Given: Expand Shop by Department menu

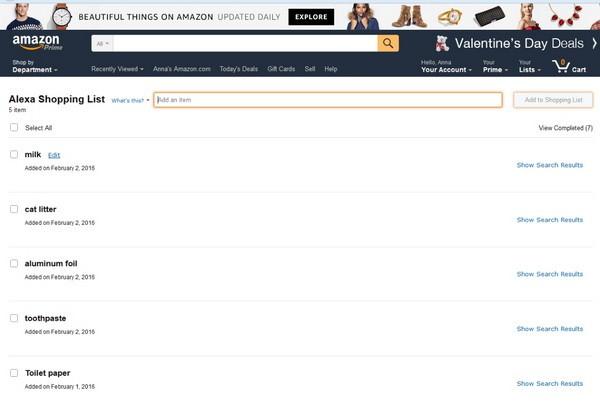Looking at the screenshot, I should pyautogui.click(x=35, y=66).
